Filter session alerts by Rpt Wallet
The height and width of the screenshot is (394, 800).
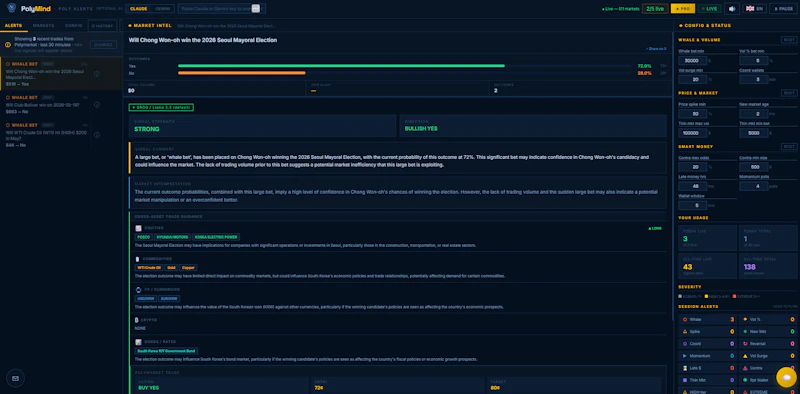pyautogui.click(x=768, y=380)
